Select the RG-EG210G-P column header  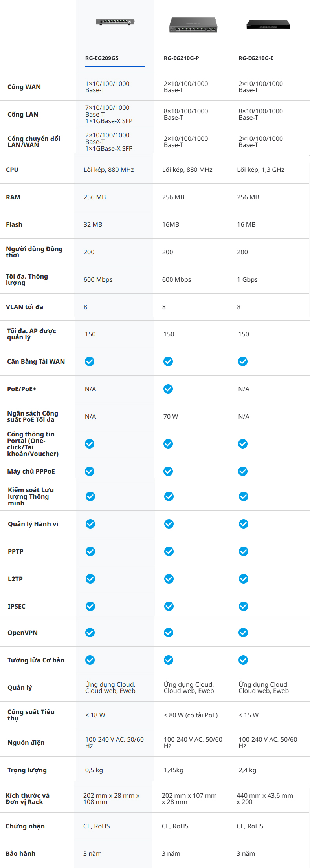click(x=181, y=58)
